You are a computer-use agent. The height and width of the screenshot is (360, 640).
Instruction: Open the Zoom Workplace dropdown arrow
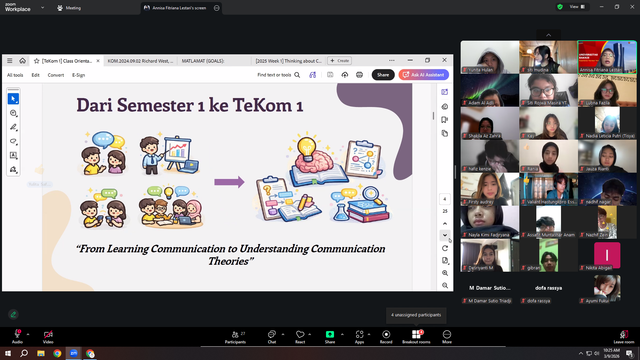pyautogui.click(x=42, y=7)
